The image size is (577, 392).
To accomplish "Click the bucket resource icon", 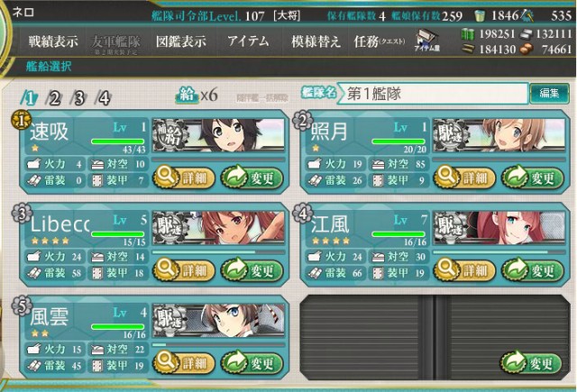I will click(x=479, y=15).
